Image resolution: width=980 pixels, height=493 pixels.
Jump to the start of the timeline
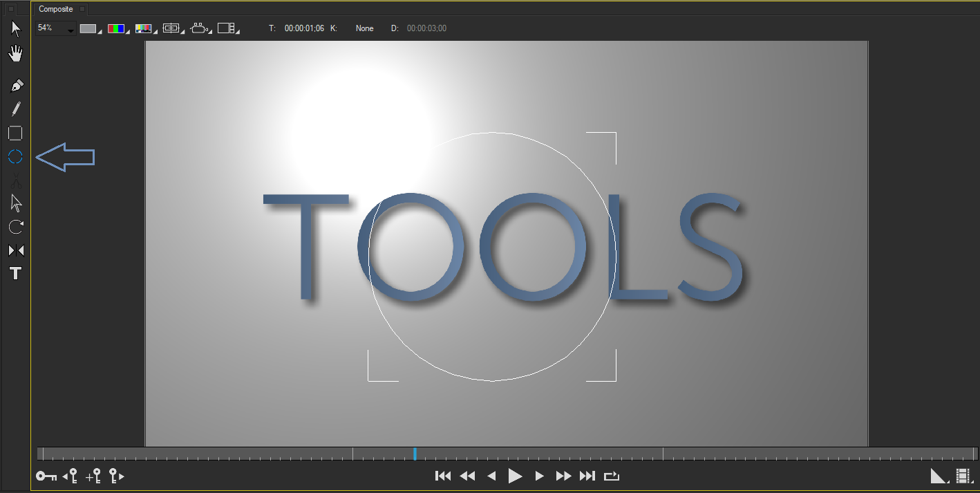click(443, 476)
